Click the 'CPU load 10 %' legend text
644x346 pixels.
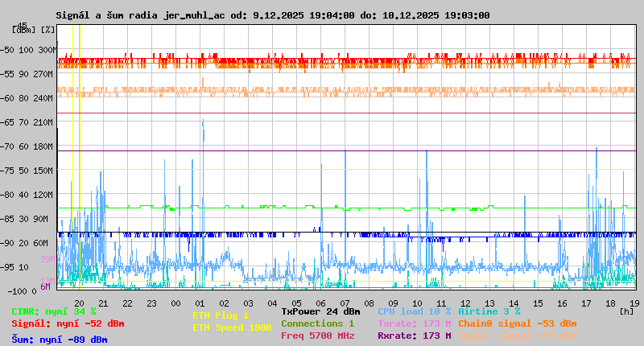pos(415,311)
